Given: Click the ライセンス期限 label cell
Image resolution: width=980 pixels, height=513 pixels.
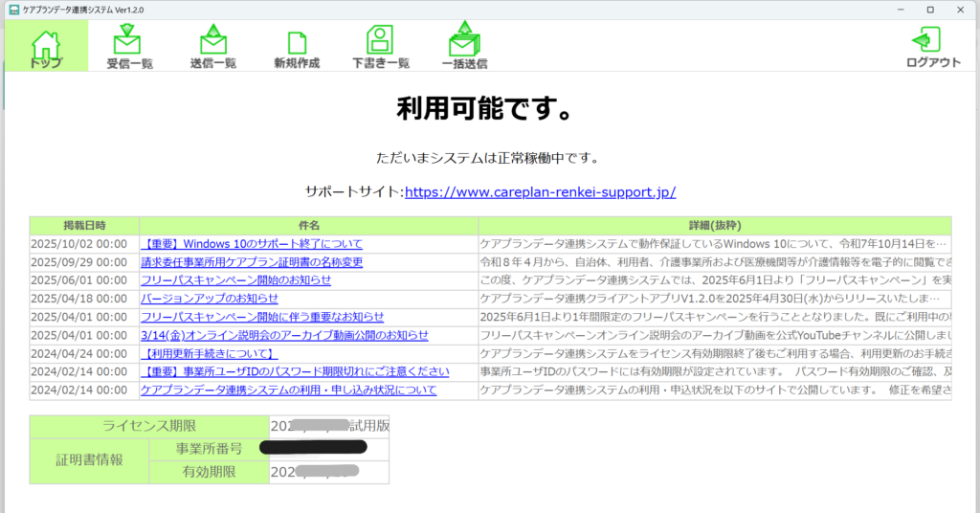Looking at the screenshot, I should [149, 426].
